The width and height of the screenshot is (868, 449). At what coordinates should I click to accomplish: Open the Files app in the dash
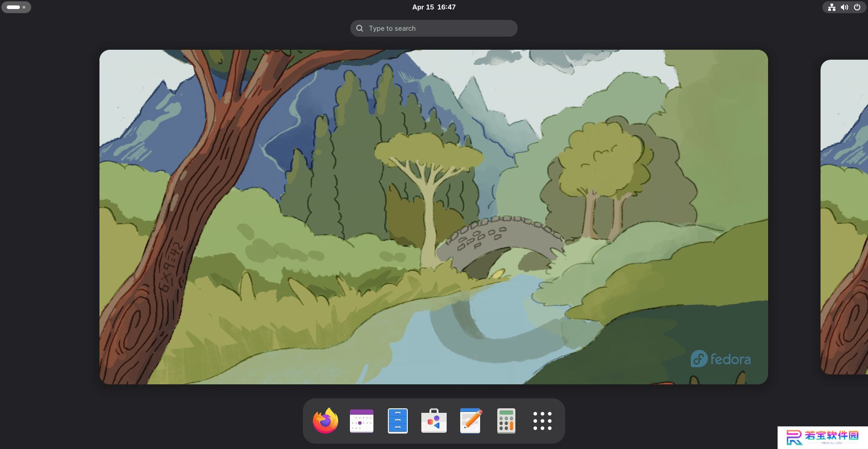[x=398, y=421]
